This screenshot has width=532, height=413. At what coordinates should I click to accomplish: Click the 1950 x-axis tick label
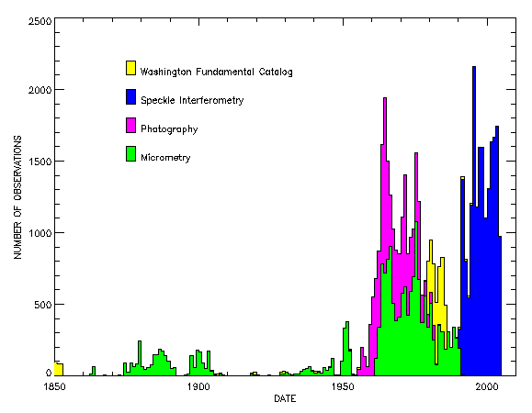pyautogui.click(x=343, y=386)
